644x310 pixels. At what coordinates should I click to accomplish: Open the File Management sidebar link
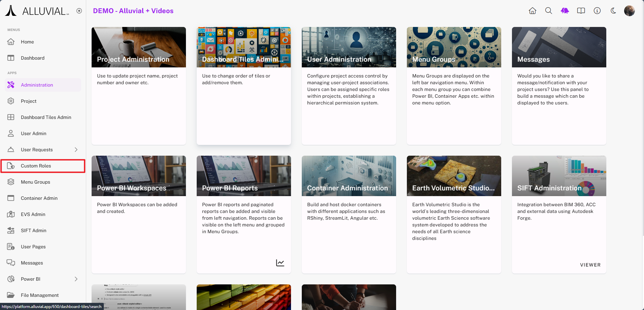tap(43, 295)
